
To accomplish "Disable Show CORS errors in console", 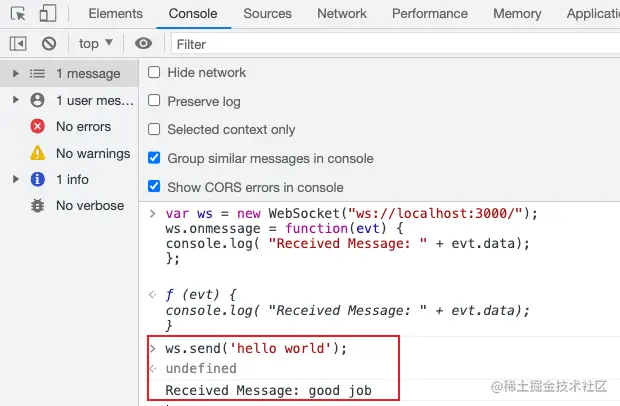I will pyautogui.click(x=154, y=186).
